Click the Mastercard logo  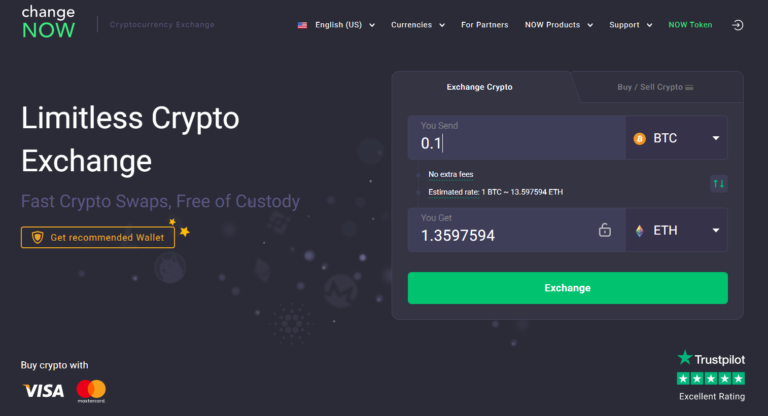tap(91, 389)
